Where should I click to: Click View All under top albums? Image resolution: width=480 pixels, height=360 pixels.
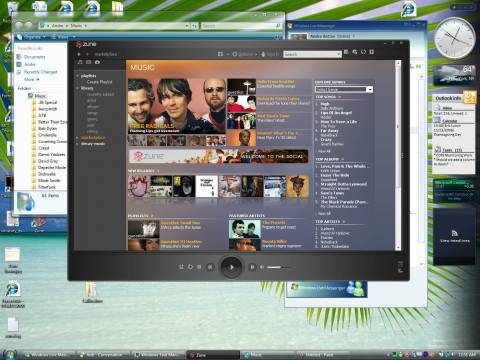click(x=324, y=213)
